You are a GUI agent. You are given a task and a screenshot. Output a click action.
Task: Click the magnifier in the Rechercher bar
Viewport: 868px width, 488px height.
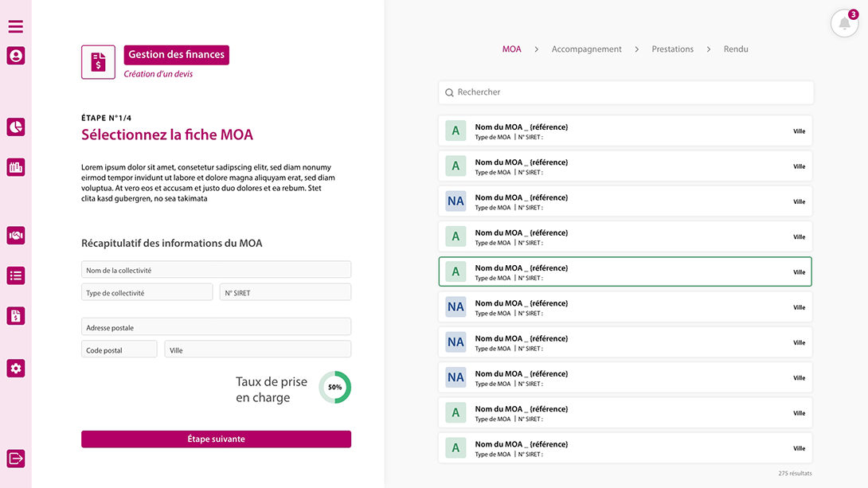pyautogui.click(x=449, y=92)
